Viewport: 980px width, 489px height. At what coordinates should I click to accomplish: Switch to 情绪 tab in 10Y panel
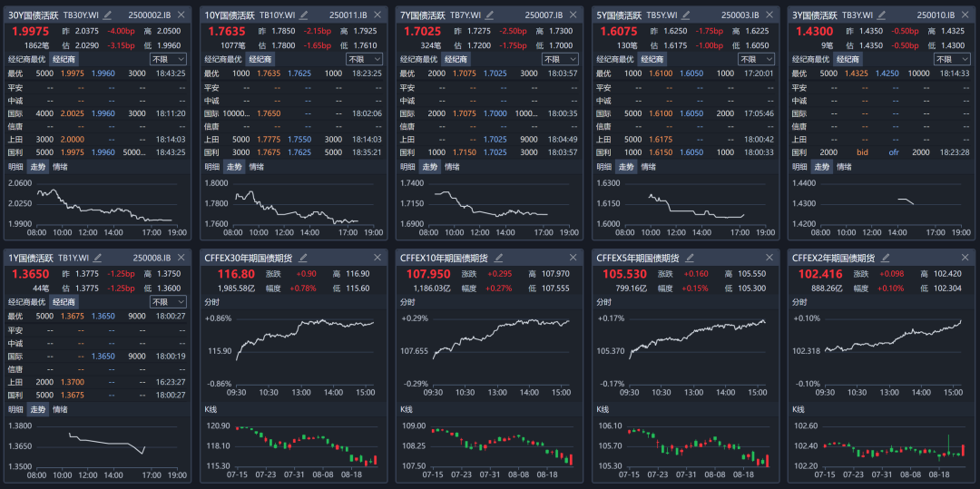click(x=257, y=167)
